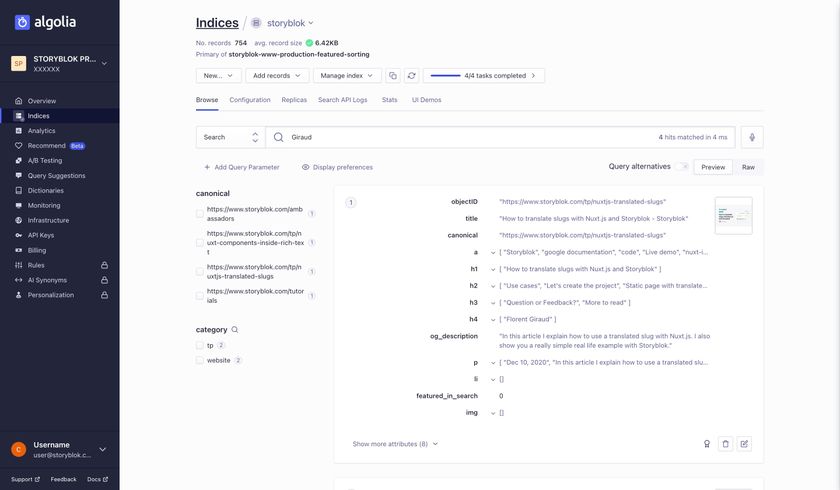Open the New... dropdown

[x=219, y=76]
